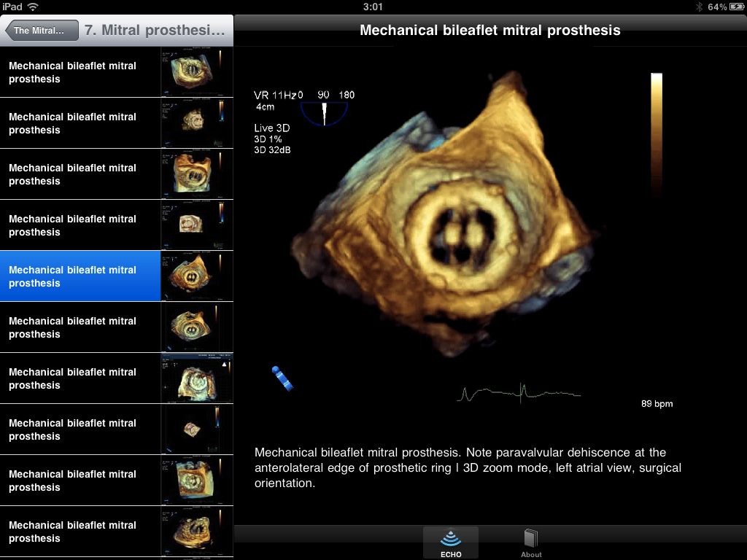Tap the About tab label
Image resolution: width=747 pixels, height=560 pixels.
pyautogui.click(x=531, y=554)
